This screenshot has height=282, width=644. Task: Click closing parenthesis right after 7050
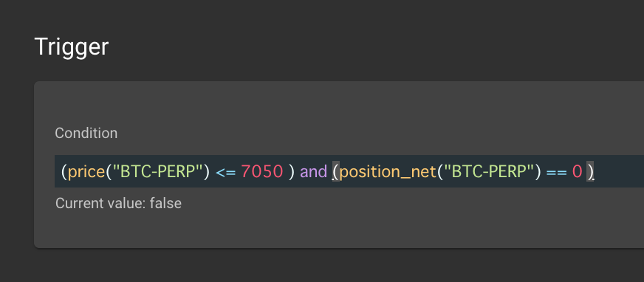coord(292,171)
